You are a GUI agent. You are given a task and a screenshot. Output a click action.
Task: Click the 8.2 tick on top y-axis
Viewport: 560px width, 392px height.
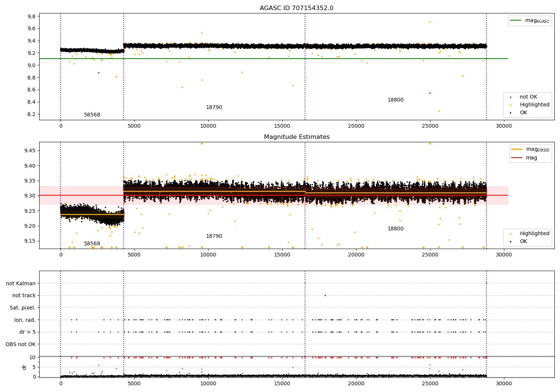32,114
